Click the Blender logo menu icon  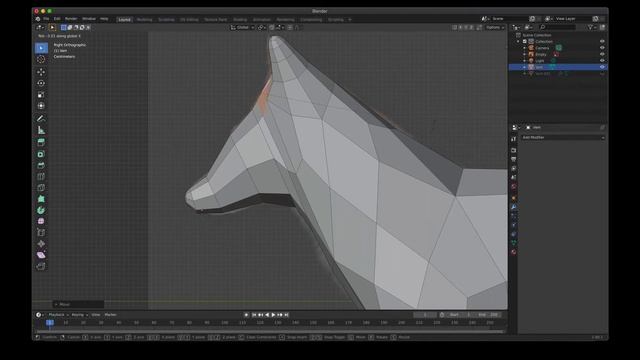38,19
